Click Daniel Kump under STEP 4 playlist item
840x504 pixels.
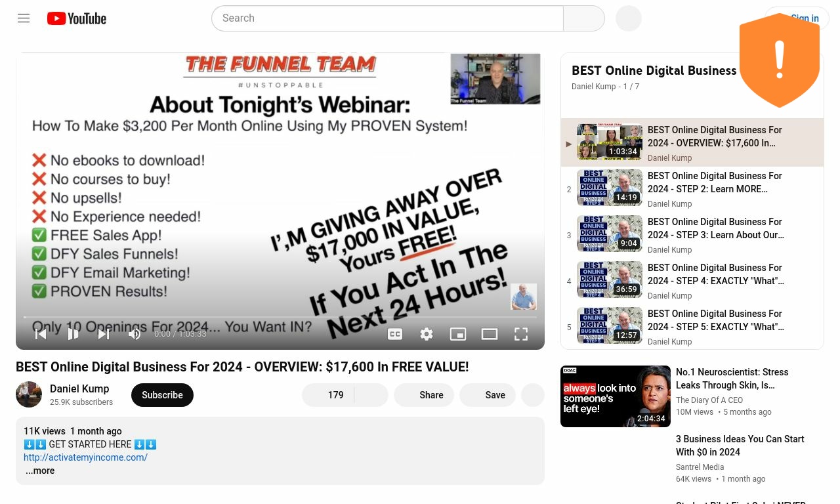pyautogui.click(x=669, y=296)
